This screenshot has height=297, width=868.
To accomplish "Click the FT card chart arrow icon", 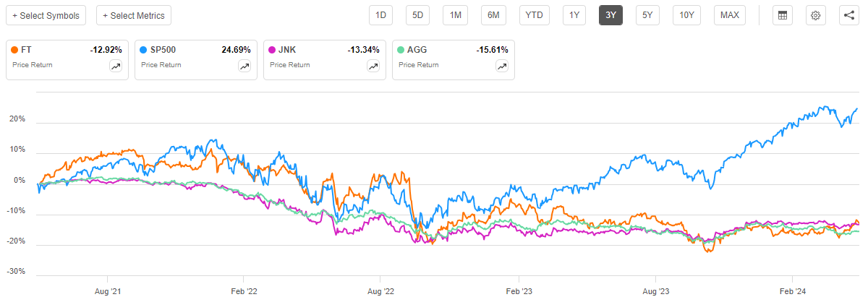I will [x=116, y=66].
